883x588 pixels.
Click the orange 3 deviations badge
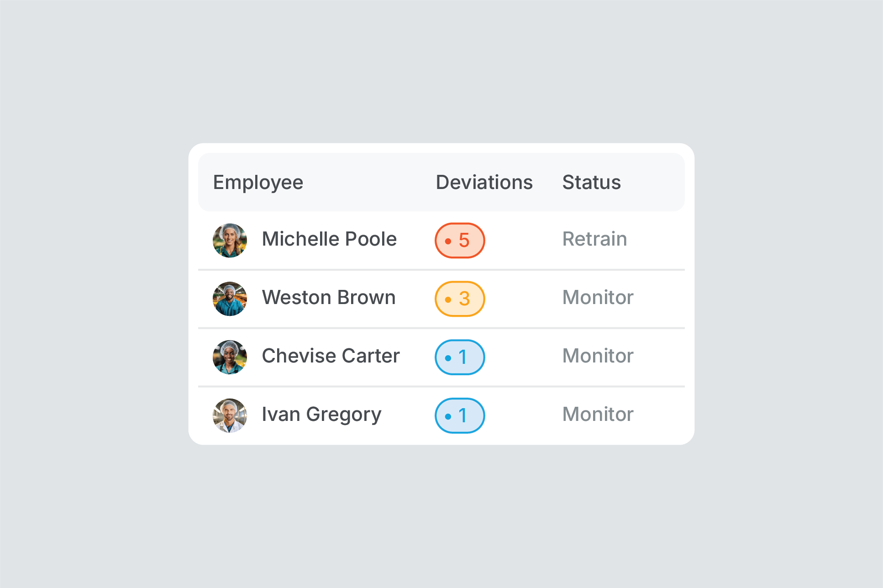point(460,299)
